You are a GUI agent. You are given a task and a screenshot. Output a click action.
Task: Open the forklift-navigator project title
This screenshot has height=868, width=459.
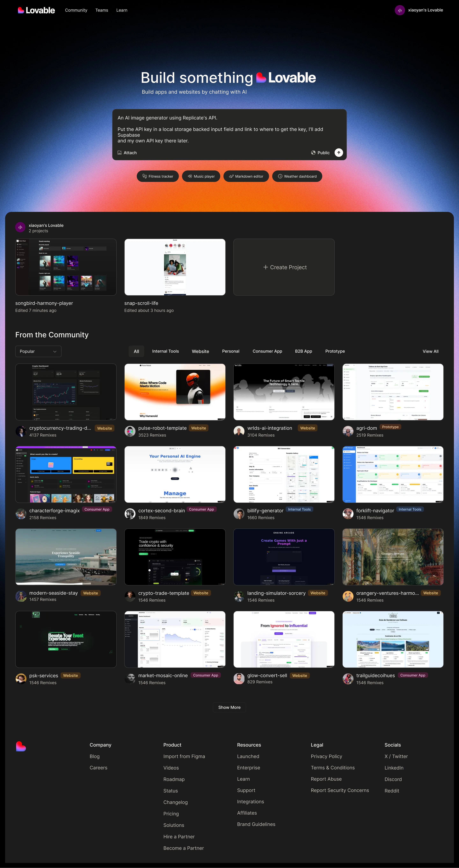click(375, 511)
